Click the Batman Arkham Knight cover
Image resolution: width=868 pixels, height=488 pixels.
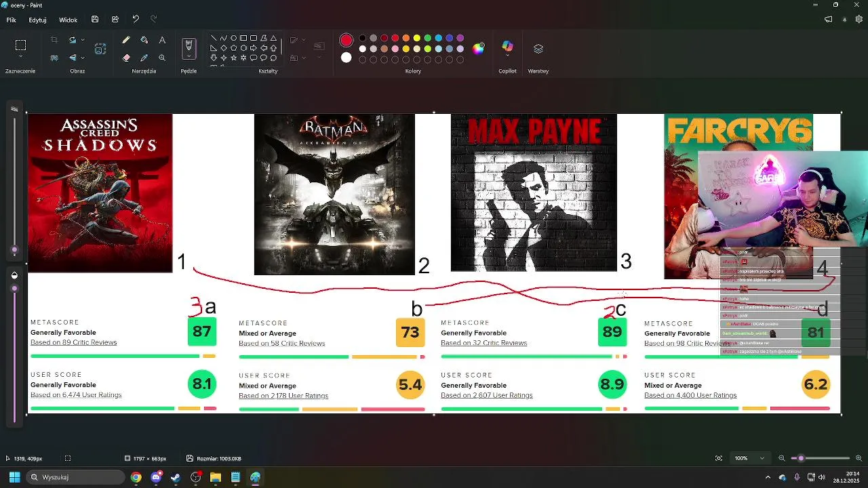(x=334, y=195)
